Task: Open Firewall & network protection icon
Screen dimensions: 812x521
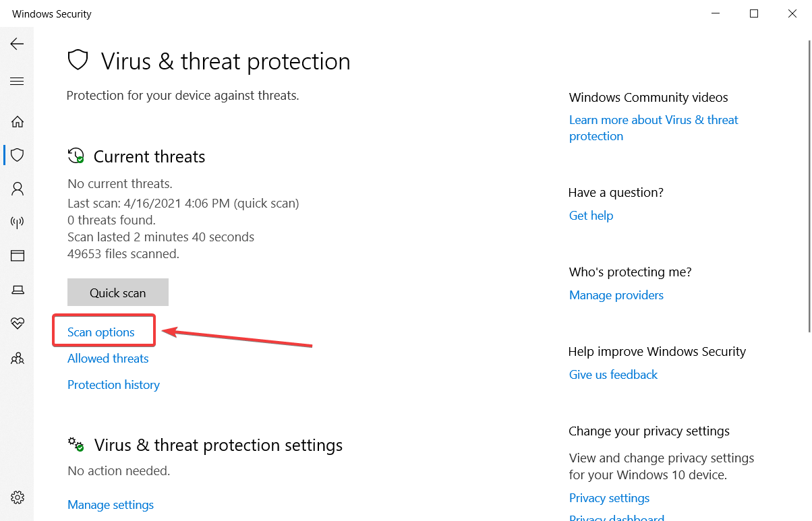Action: pyautogui.click(x=18, y=222)
